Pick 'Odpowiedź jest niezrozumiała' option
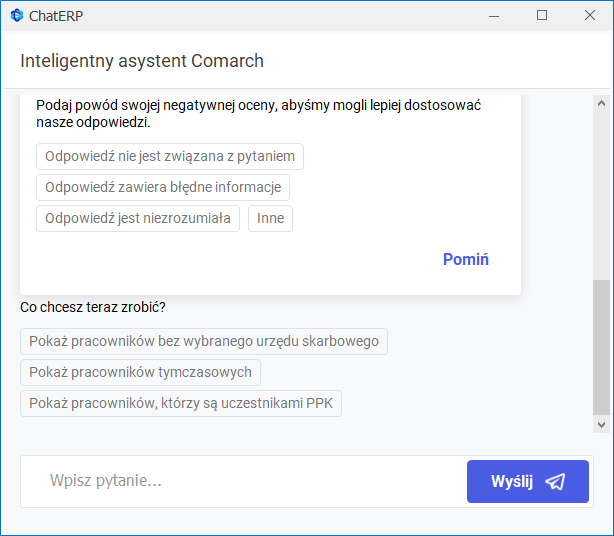Screen dimensions: 614x536 [138, 218]
